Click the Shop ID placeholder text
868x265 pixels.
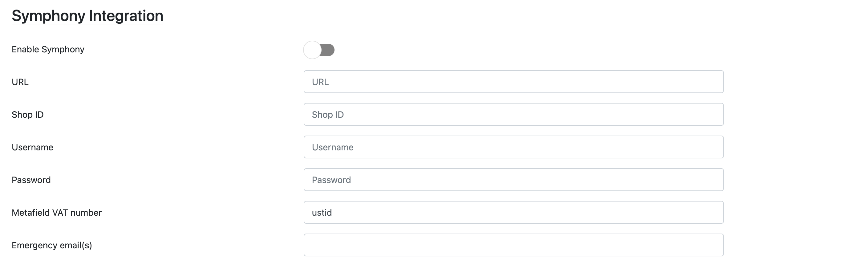(327, 115)
